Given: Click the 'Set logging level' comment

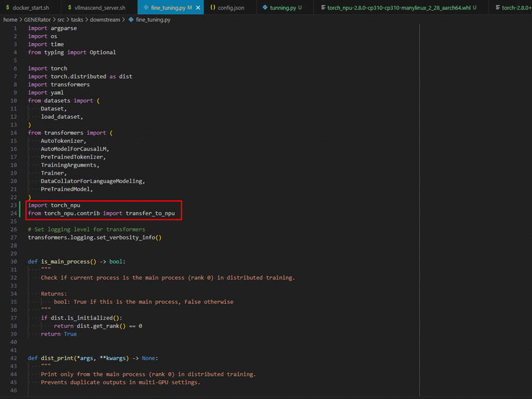Looking at the screenshot, I should [86, 229].
